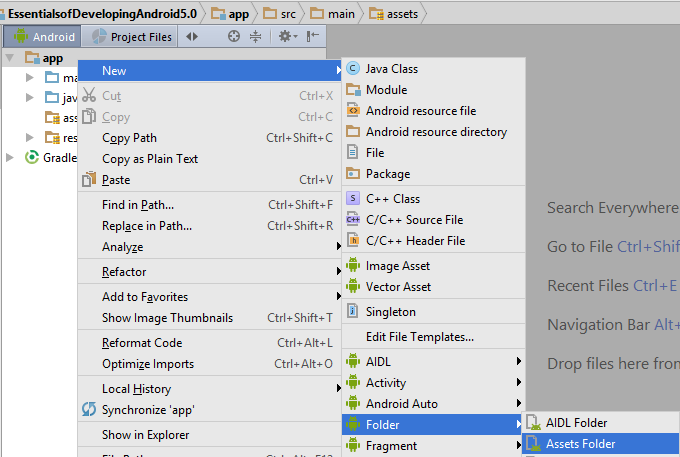Select Edit File Templates option
The image size is (680, 457).
434,336
